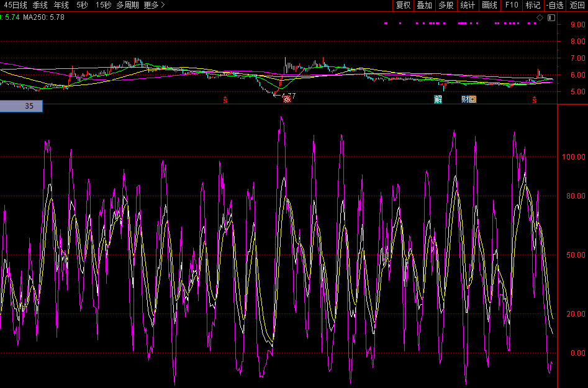This screenshot has width=588, height=388.
Task: Expand the 更多 period options
Action: click(154, 5)
